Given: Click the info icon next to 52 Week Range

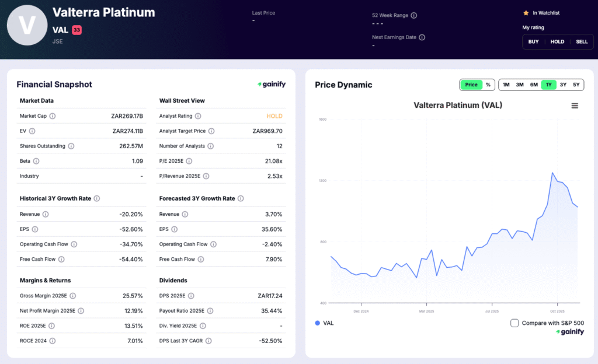Looking at the screenshot, I should 414,16.
